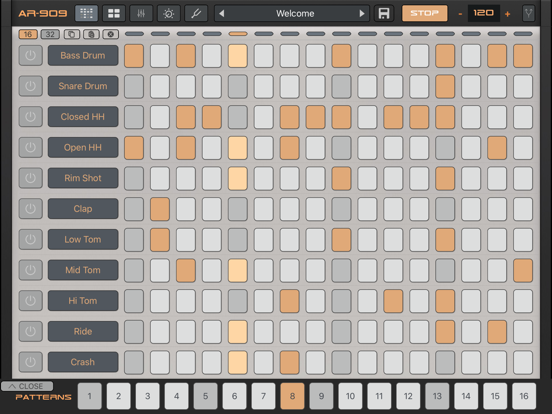Select pattern 5

click(205, 396)
